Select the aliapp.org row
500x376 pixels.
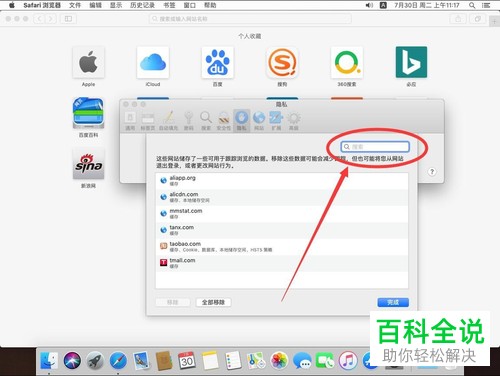click(x=282, y=181)
